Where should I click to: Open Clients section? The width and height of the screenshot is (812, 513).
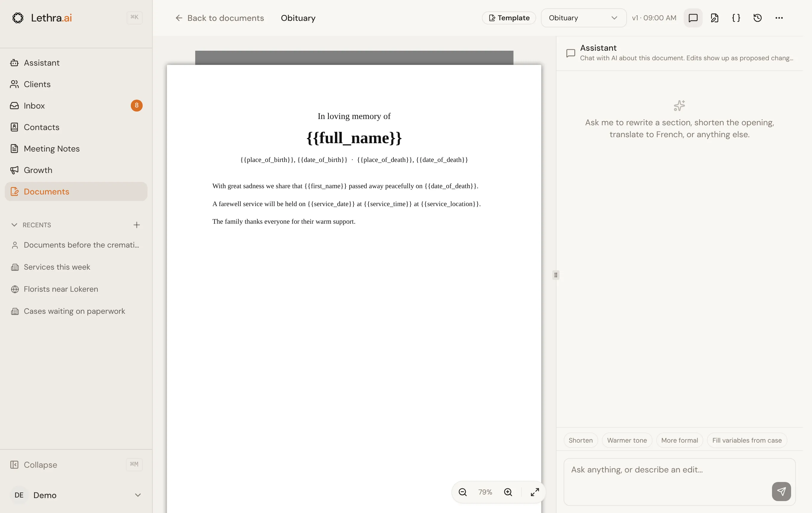click(76, 84)
